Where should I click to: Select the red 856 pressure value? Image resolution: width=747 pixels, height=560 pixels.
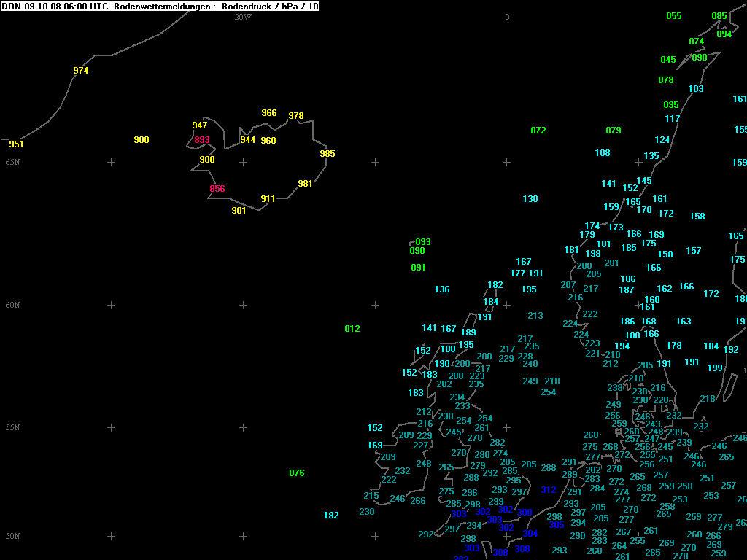(217, 189)
